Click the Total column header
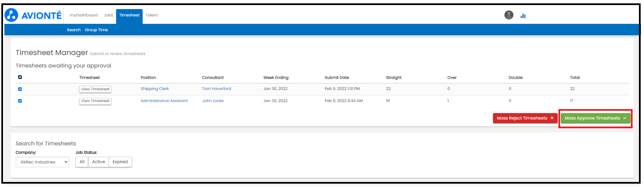Image resolution: width=644 pixels, height=187 pixels. point(575,78)
